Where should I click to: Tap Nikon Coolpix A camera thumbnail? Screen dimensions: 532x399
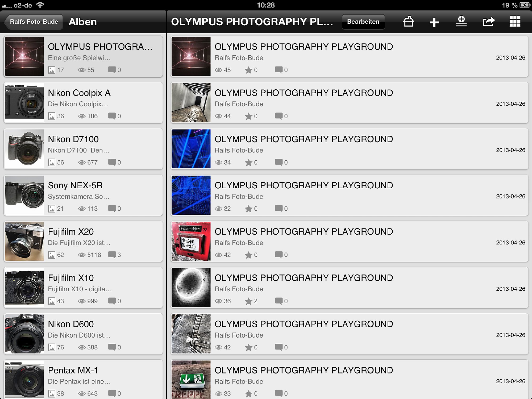24,103
